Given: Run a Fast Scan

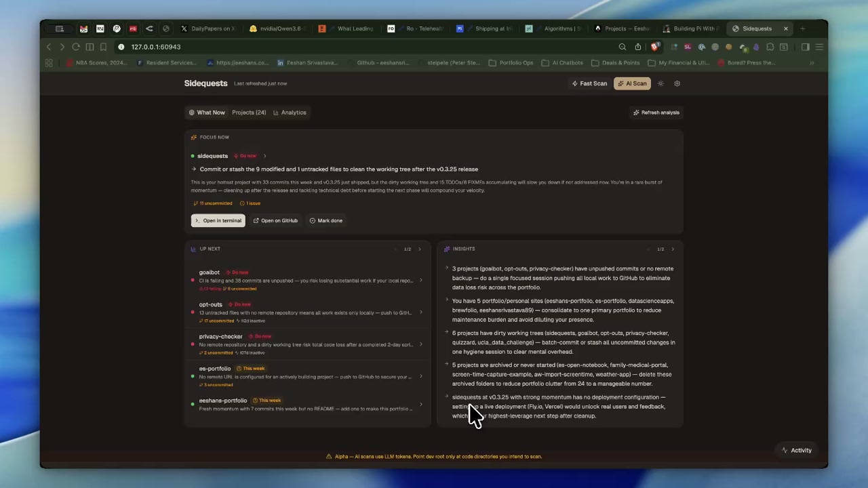Looking at the screenshot, I should pos(589,83).
